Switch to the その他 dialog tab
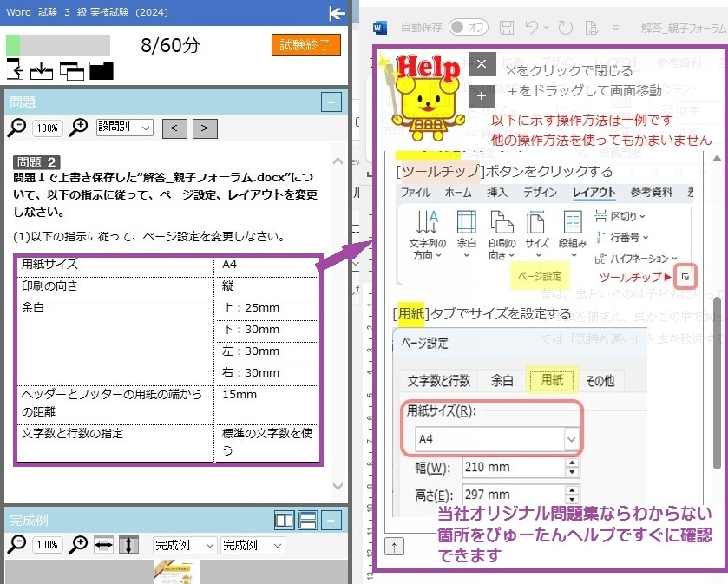This screenshot has height=584, width=728. click(600, 381)
